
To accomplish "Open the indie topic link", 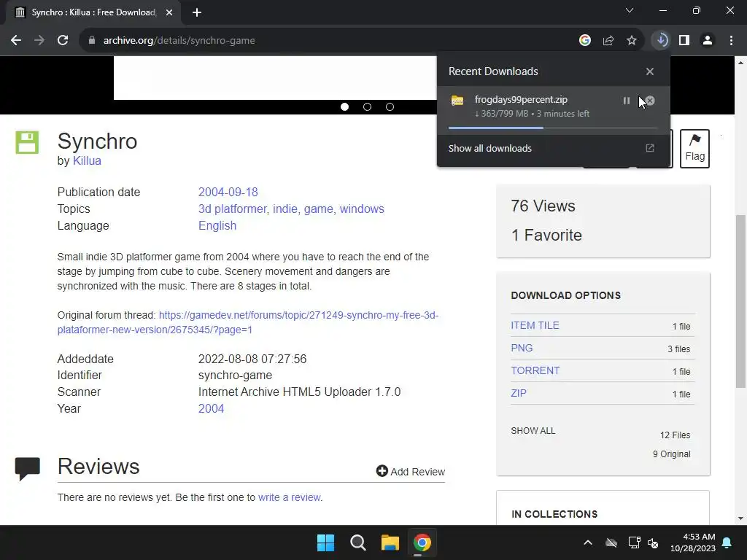I will click(285, 209).
